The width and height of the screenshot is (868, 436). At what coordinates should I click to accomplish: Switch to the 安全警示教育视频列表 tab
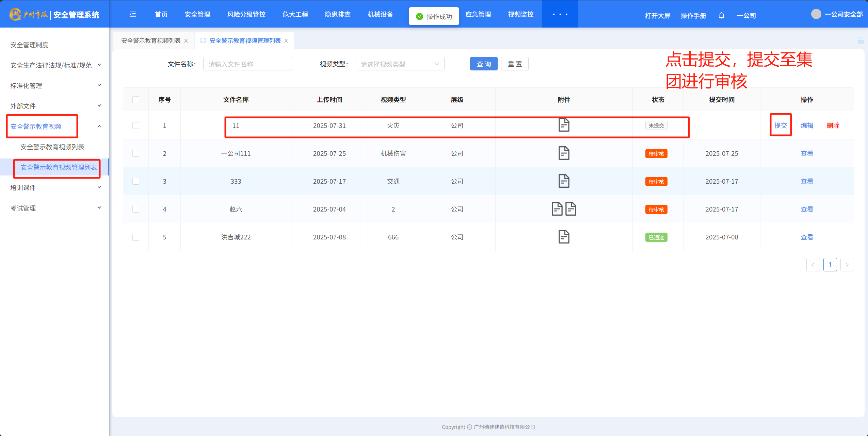click(151, 40)
